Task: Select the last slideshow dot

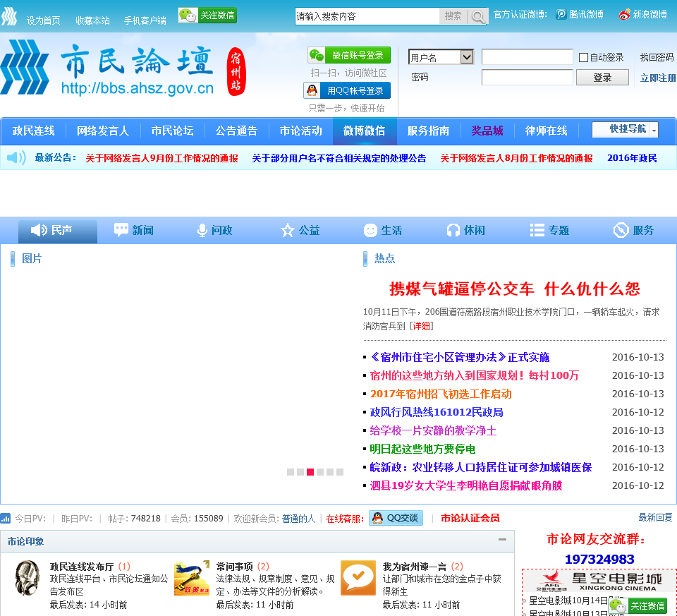Action: pos(340,472)
